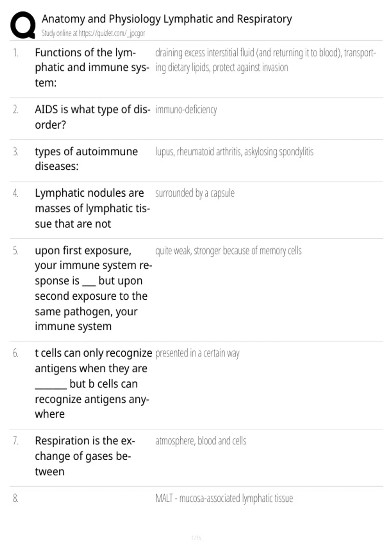Click the answer 'presented in a certain way'
Screen dimensions: 392x556
click(x=197, y=353)
